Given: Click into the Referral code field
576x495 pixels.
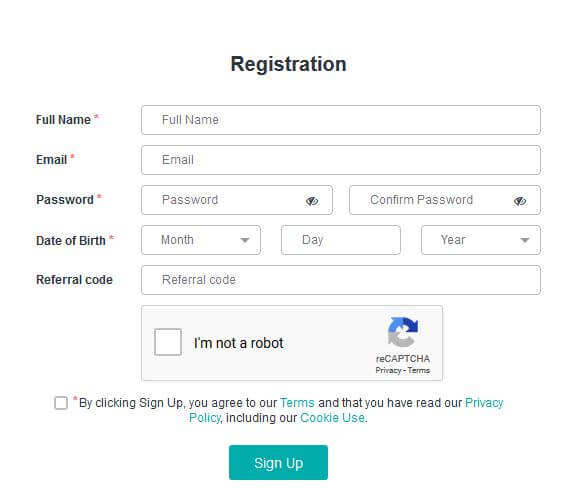Looking at the screenshot, I should [x=341, y=280].
